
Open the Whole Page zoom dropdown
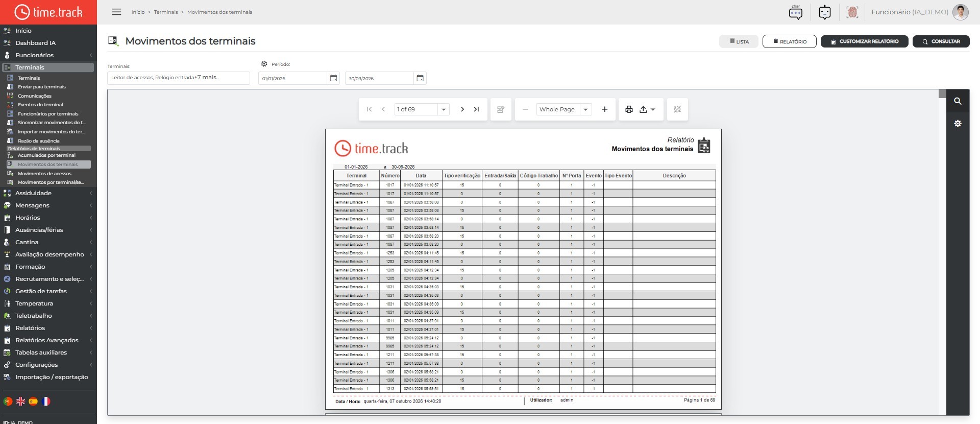coord(585,109)
